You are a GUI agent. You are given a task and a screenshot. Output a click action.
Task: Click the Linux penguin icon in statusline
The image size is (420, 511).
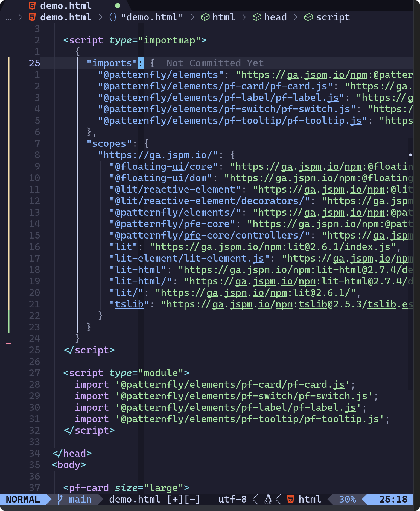click(268, 499)
